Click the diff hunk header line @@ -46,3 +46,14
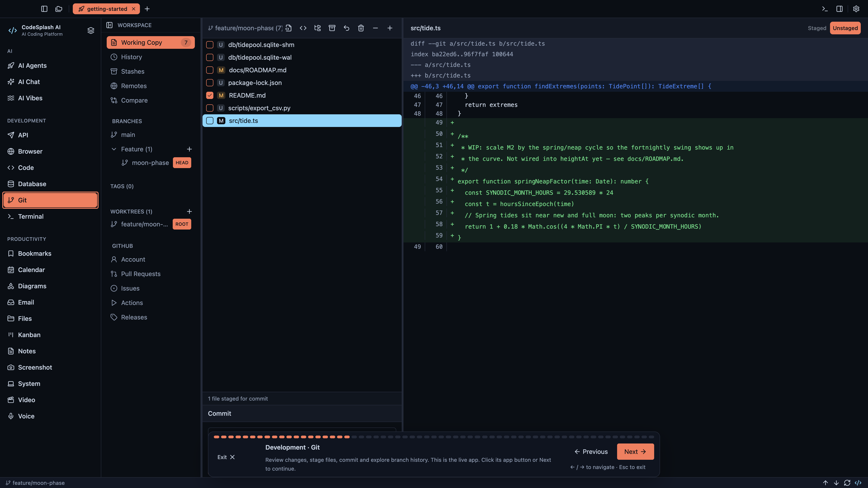Viewport: 868px width, 488px height. point(635,86)
